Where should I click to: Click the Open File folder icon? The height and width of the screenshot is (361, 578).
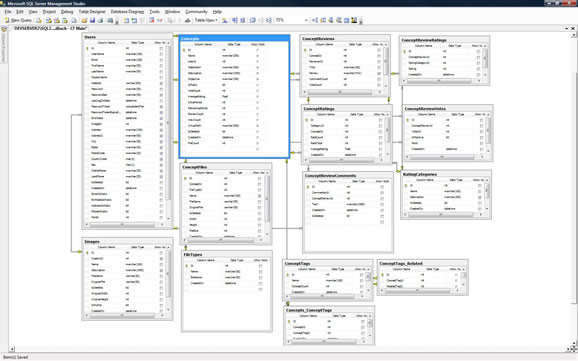click(84, 20)
